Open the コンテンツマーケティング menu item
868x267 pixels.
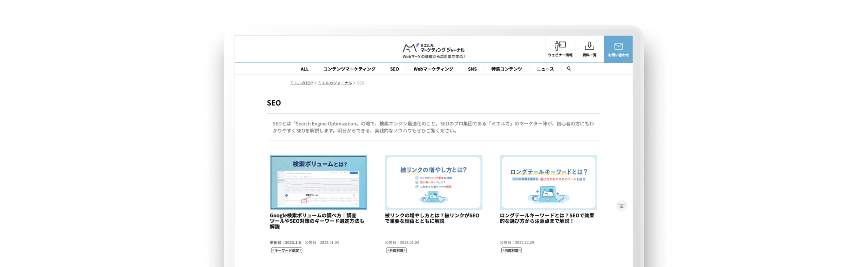[x=349, y=69]
